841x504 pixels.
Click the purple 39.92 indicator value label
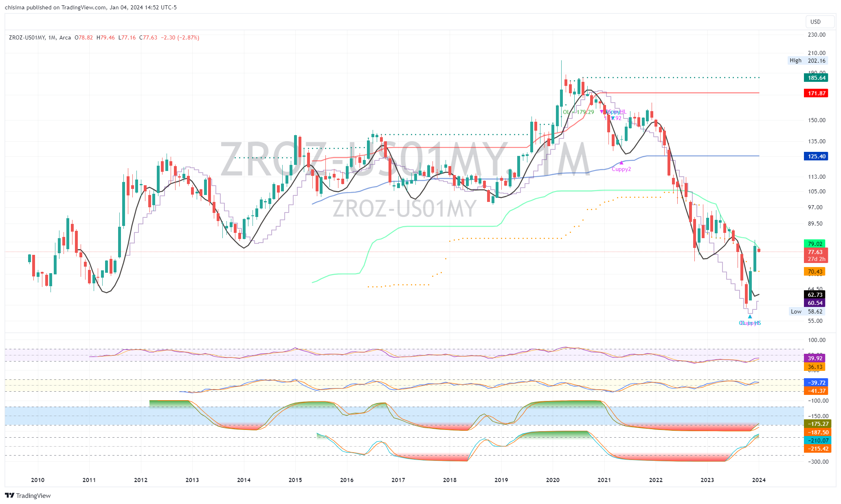click(x=815, y=358)
